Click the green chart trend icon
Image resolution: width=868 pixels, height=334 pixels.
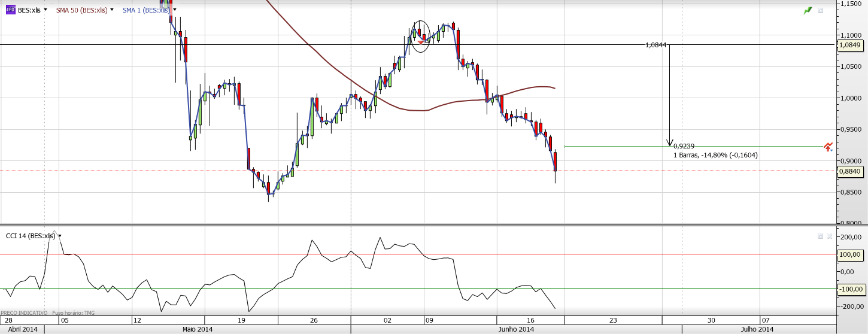pyautogui.click(x=808, y=11)
